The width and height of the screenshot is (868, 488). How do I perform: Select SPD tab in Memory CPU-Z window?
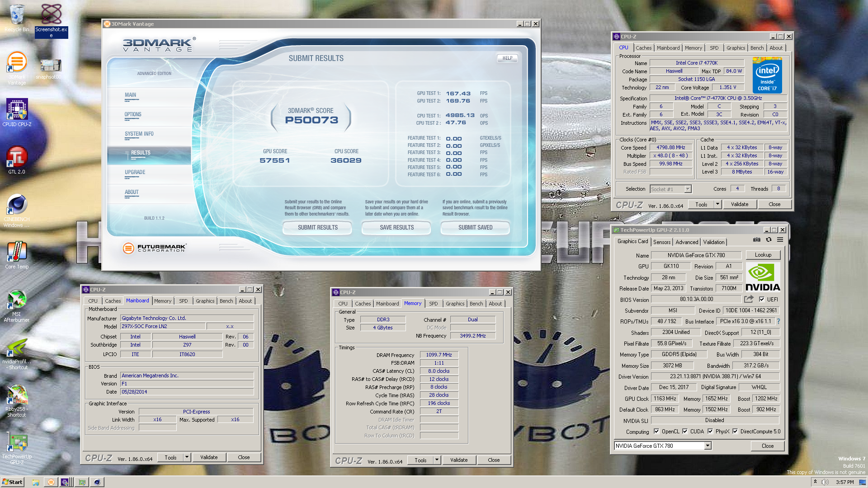pos(433,304)
